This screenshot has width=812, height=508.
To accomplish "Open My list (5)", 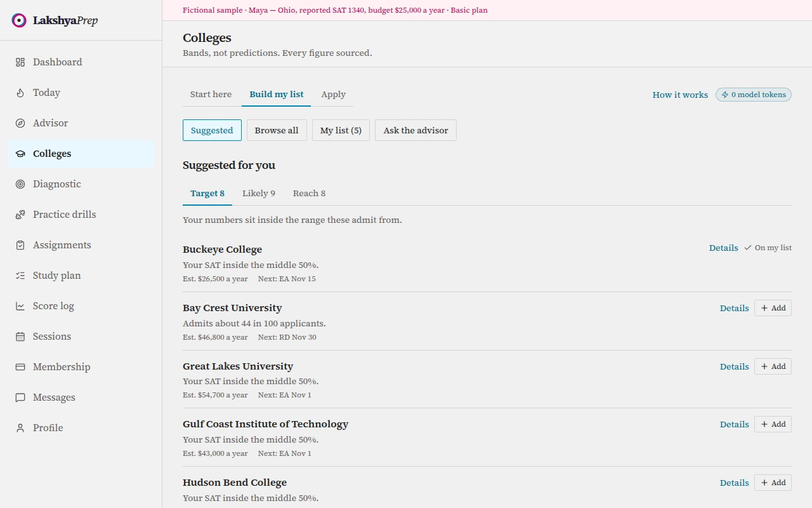I will [341, 130].
